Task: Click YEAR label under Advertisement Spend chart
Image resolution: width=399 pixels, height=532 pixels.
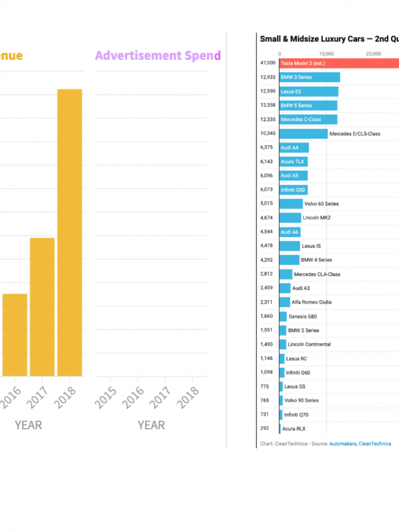Action: (152, 425)
